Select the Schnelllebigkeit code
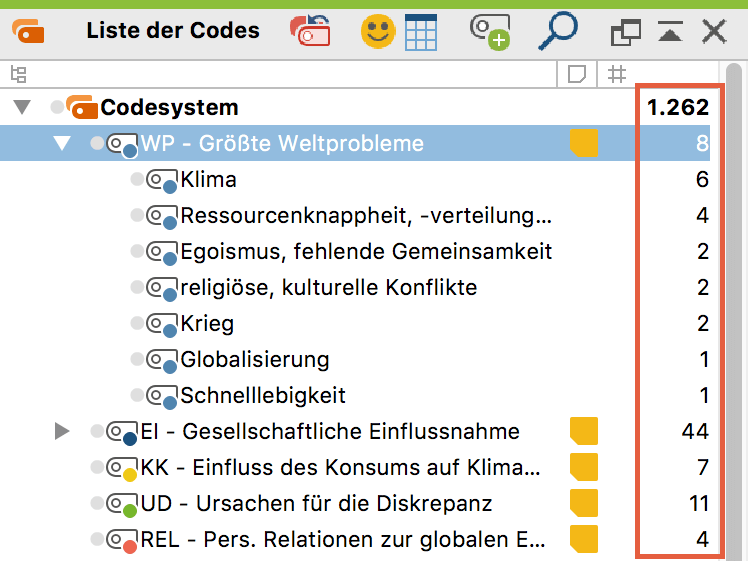The height and width of the screenshot is (561, 748). [263, 395]
